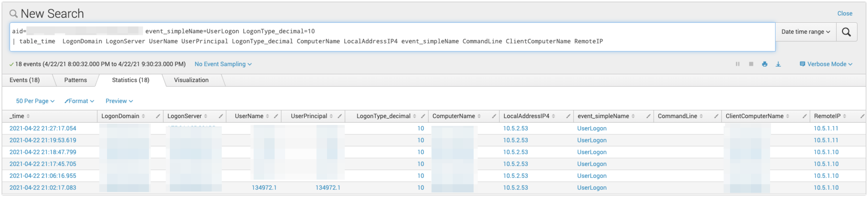The height and width of the screenshot is (197, 868).
Task: Edit format of LocalAddressIP4 column pencil
Action: coord(568,116)
